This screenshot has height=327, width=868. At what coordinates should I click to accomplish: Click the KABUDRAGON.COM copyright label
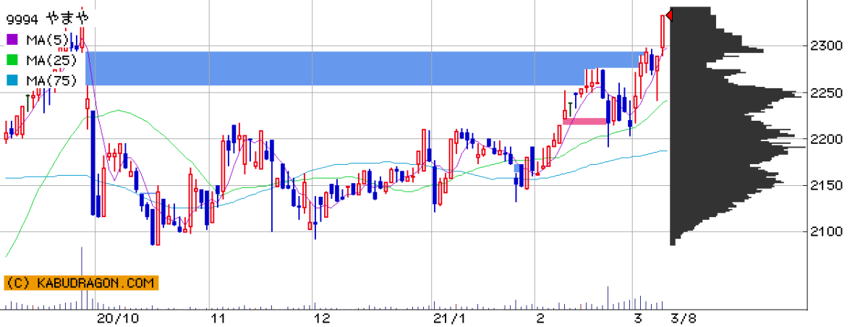80,284
